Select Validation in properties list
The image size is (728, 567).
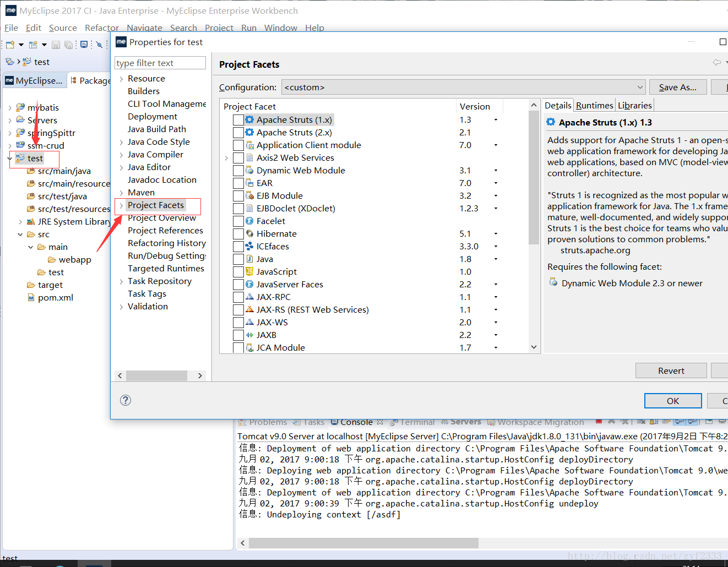148,306
